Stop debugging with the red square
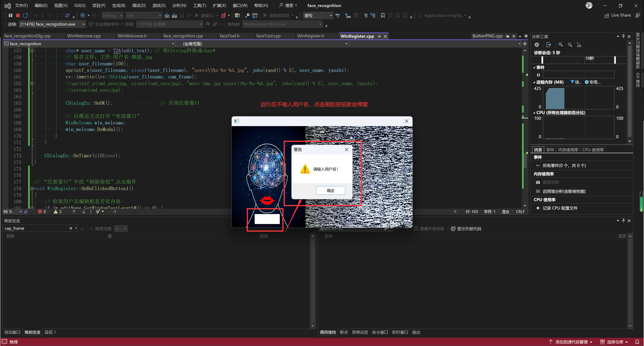Screen dimensions: 644x346 pos(18,16)
